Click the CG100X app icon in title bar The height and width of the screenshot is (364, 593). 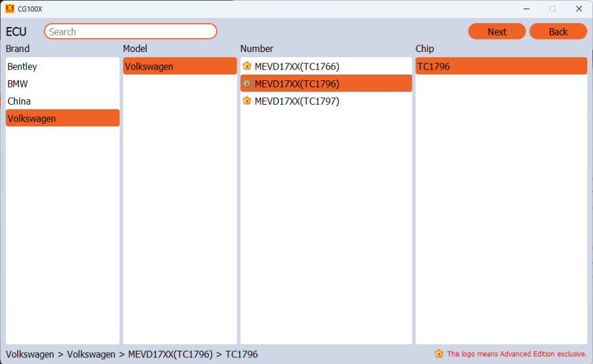9,9
